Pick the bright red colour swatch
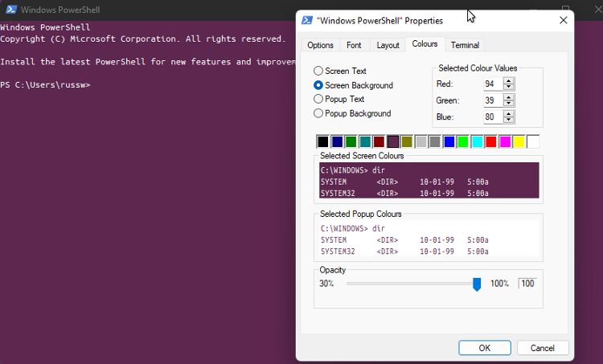603x364 pixels. (491, 142)
